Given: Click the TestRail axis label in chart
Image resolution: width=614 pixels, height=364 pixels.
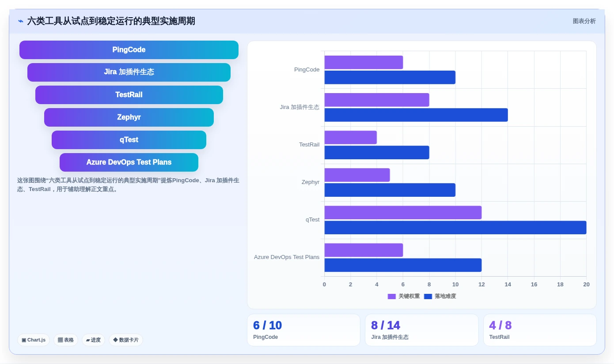Looking at the screenshot, I should pos(309,145).
